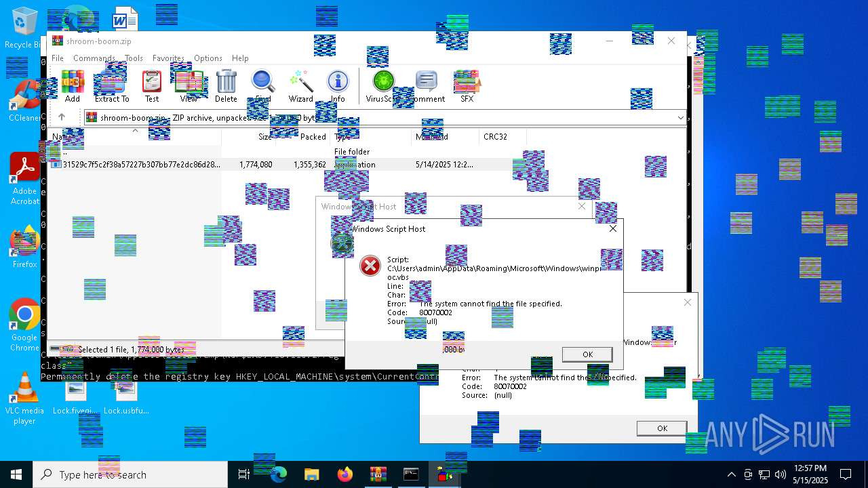Image resolution: width=868 pixels, height=488 pixels.
Task: Switch to WinRAR taskbar button
Action: (x=378, y=474)
